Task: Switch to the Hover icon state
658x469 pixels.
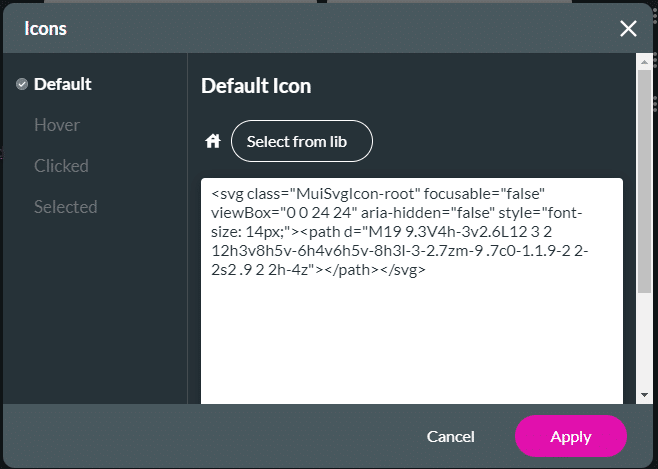Action: coord(57,125)
